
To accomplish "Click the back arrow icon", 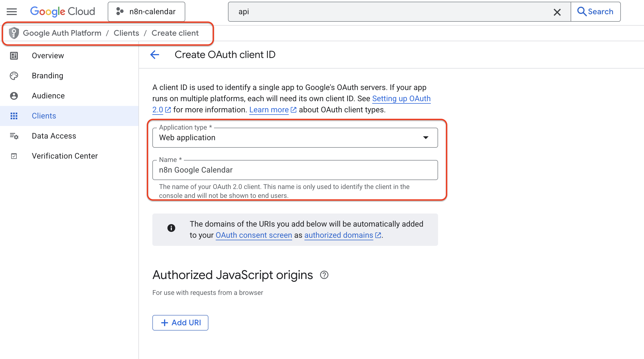I will [x=155, y=55].
